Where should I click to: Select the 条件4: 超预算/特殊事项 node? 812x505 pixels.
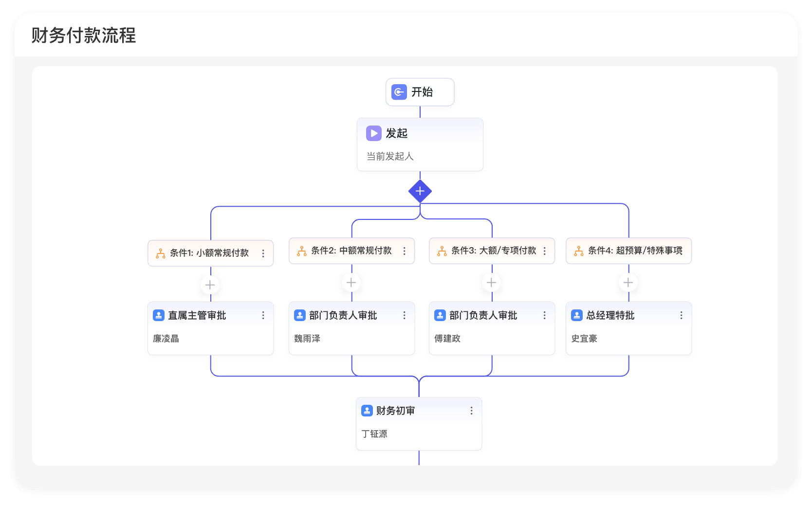(x=629, y=251)
